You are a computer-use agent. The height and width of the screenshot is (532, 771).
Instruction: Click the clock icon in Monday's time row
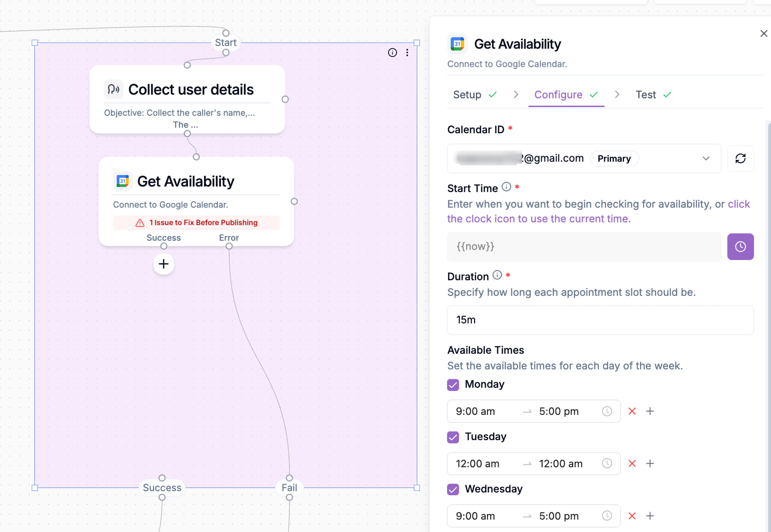pyautogui.click(x=607, y=411)
